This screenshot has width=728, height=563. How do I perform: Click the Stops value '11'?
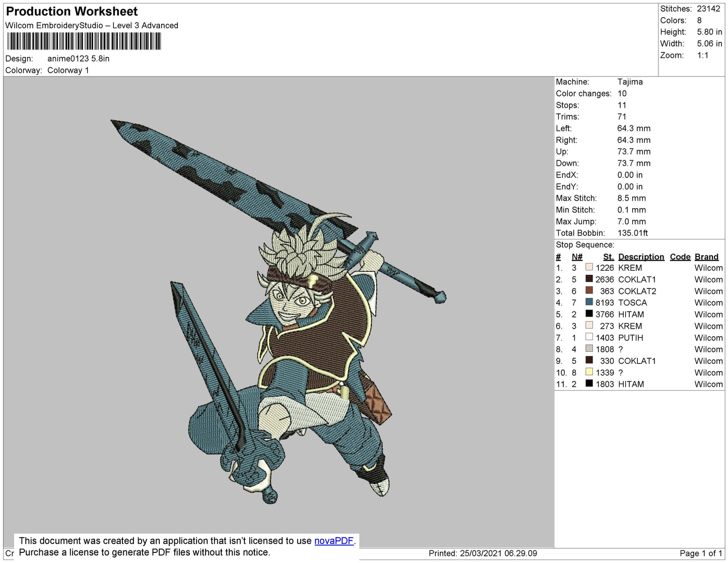tap(622, 105)
